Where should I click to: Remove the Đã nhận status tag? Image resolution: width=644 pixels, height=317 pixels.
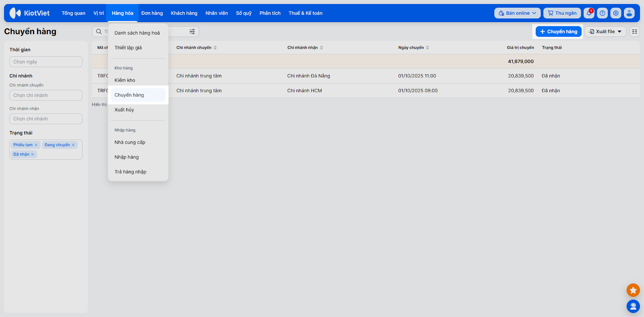(x=33, y=154)
